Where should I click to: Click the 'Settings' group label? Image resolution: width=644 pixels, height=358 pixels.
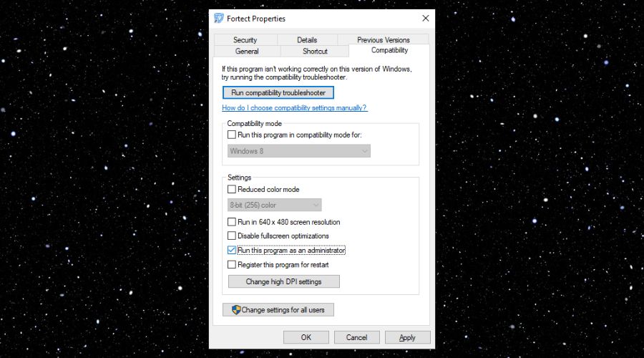click(x=239, y=177)
